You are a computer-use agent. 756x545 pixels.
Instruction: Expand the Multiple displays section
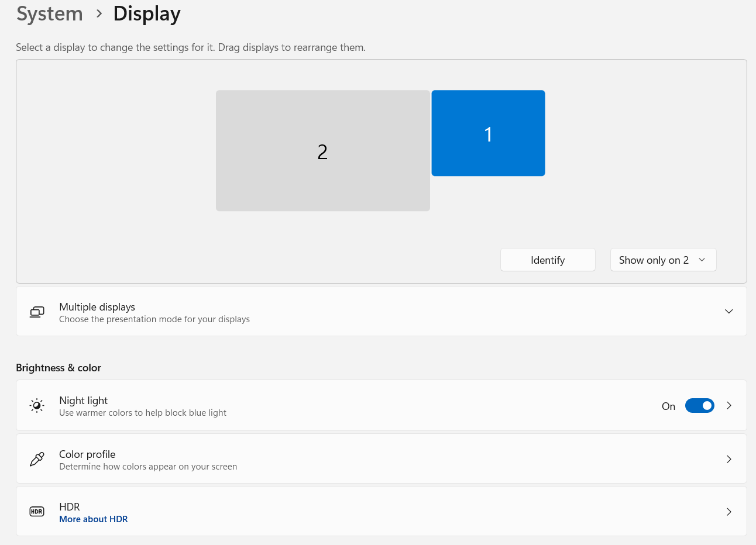[729, 311]
